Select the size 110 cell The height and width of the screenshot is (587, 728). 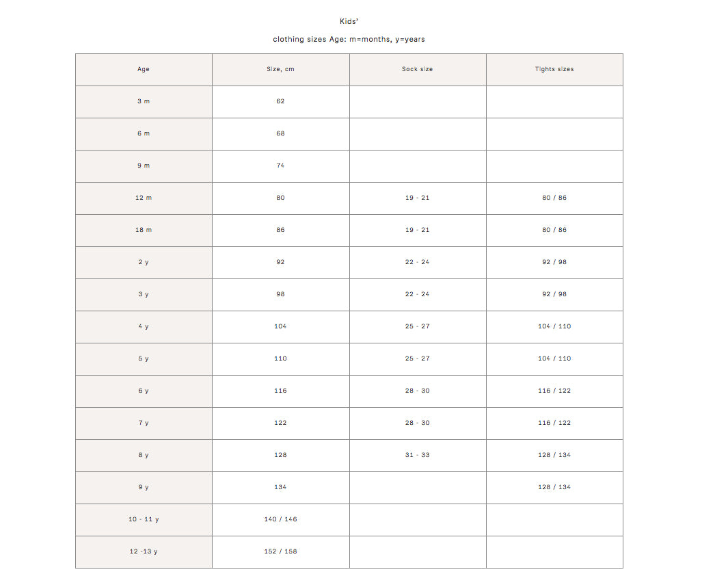click(280, 358)
